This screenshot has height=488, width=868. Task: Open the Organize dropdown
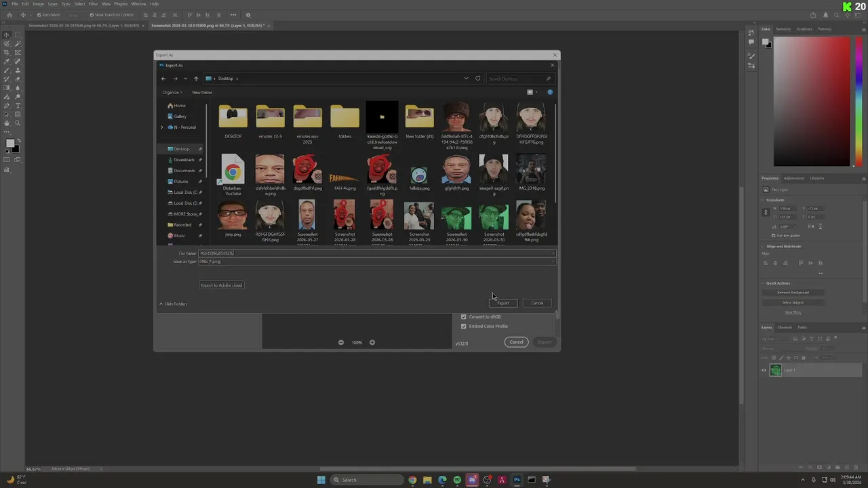pos(172,92)
